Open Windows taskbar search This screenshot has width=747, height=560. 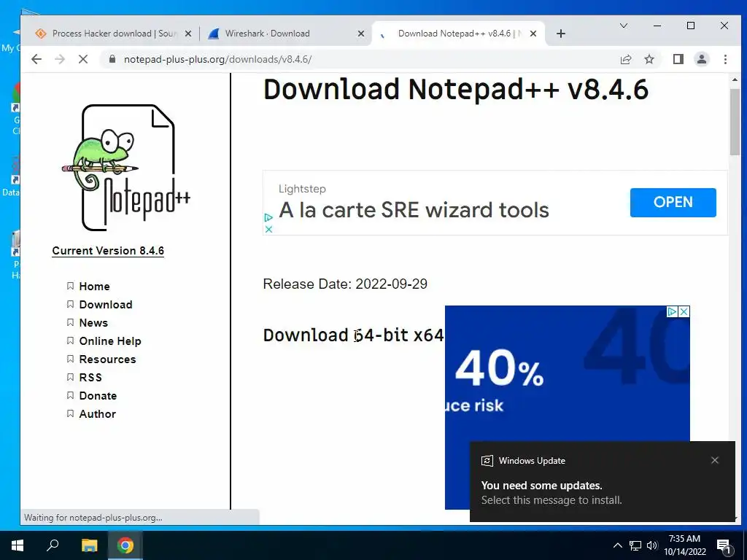tap(53, 545)
